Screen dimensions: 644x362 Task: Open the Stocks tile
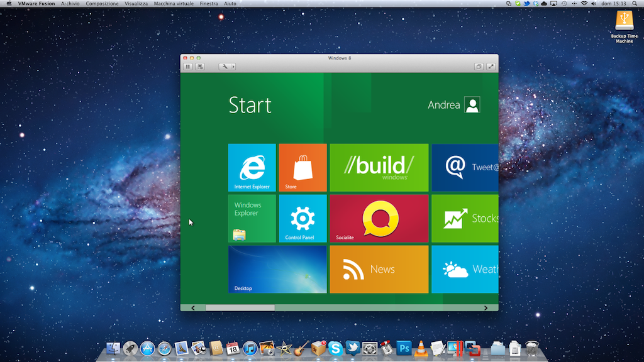pos(465,218)
